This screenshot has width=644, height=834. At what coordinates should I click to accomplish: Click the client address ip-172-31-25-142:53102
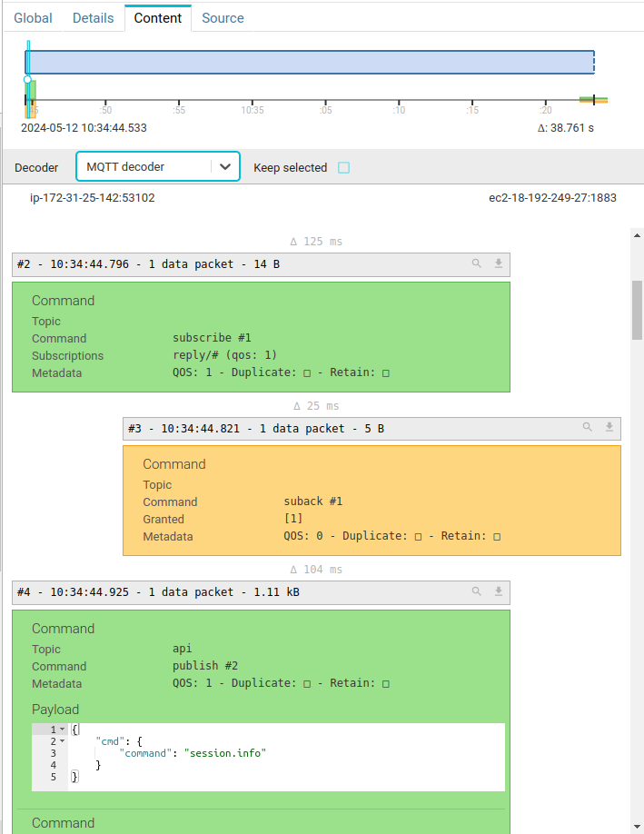coord(93,198)
